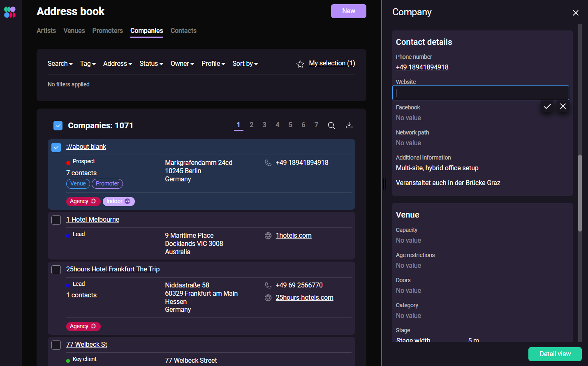Click phone icon next to +49 69 2566770
Screen dimensions: 588x366
tap(268, 285)
